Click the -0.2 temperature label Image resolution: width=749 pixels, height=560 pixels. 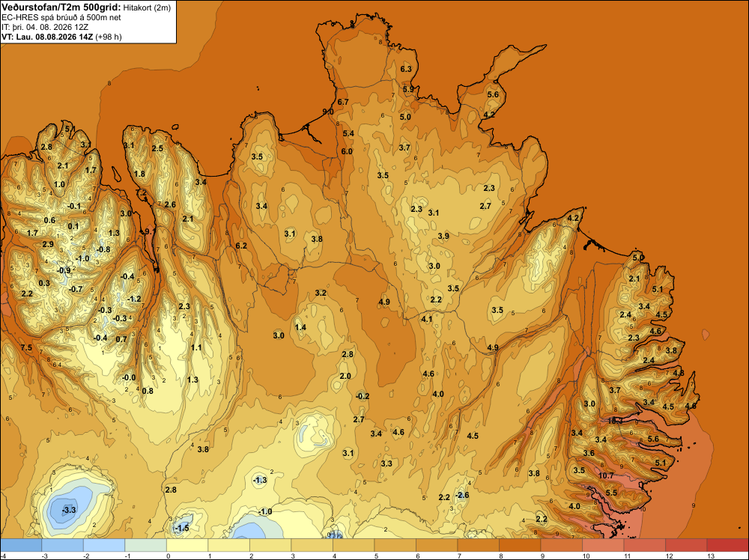pos(363,396)
